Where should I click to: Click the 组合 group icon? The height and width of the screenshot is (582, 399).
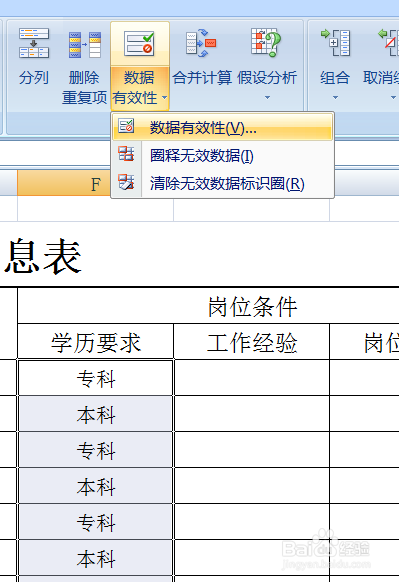(335, 43)
